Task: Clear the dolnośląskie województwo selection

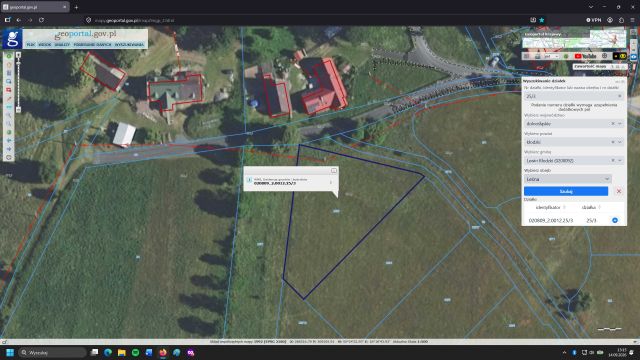Action: point(613,123)
